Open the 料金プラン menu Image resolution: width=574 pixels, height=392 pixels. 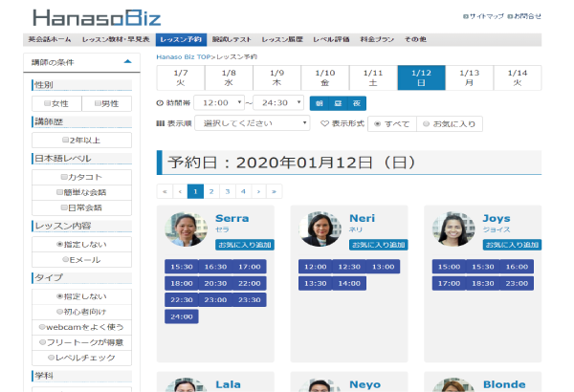377,39
